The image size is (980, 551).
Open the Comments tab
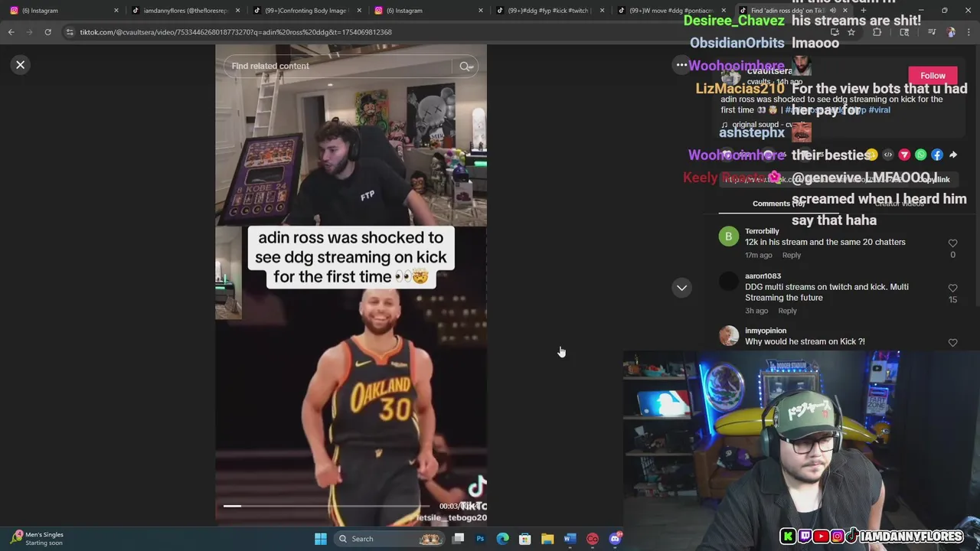(779, 204)
